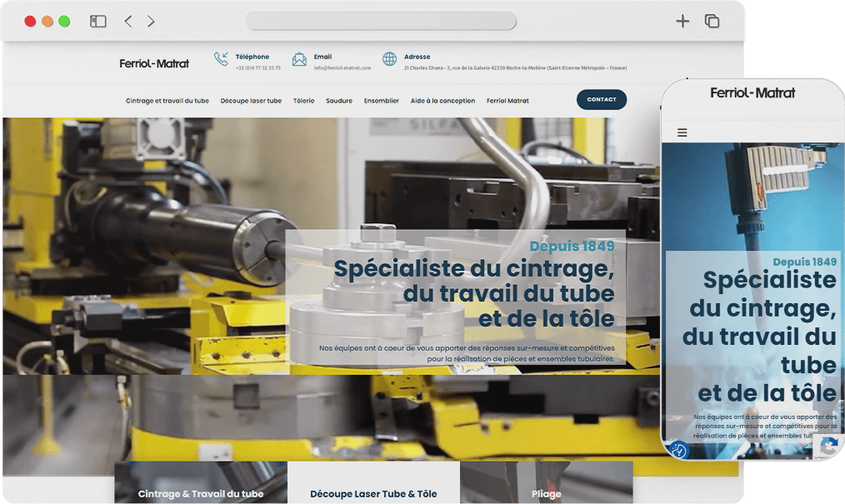
Task: Open the 'Découpe Laser Tube & Tôle' card
Action: [x=373, y=493]
